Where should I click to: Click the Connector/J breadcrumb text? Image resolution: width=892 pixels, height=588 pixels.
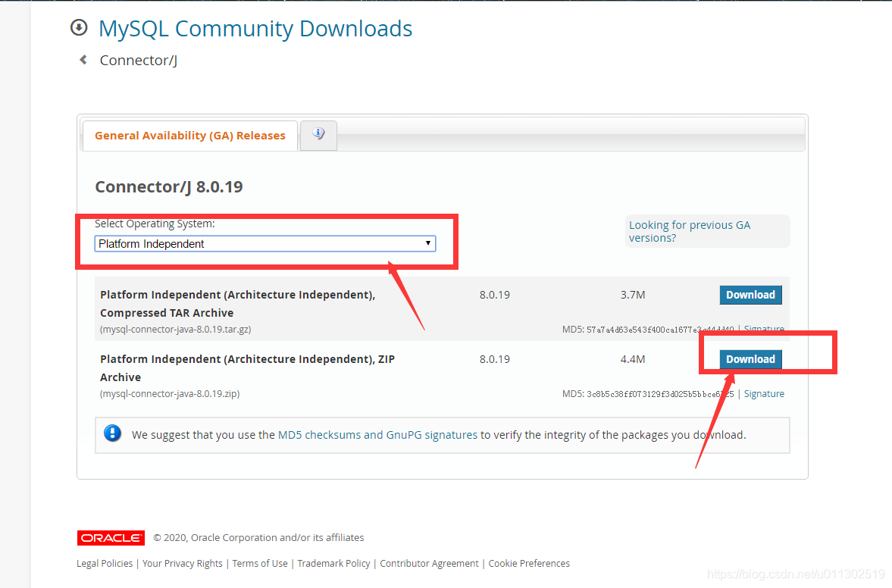[x=138, y=61]
